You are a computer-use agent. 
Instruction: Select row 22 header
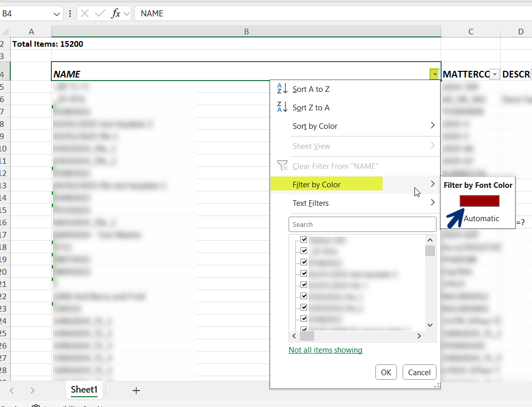coord(4,297)
